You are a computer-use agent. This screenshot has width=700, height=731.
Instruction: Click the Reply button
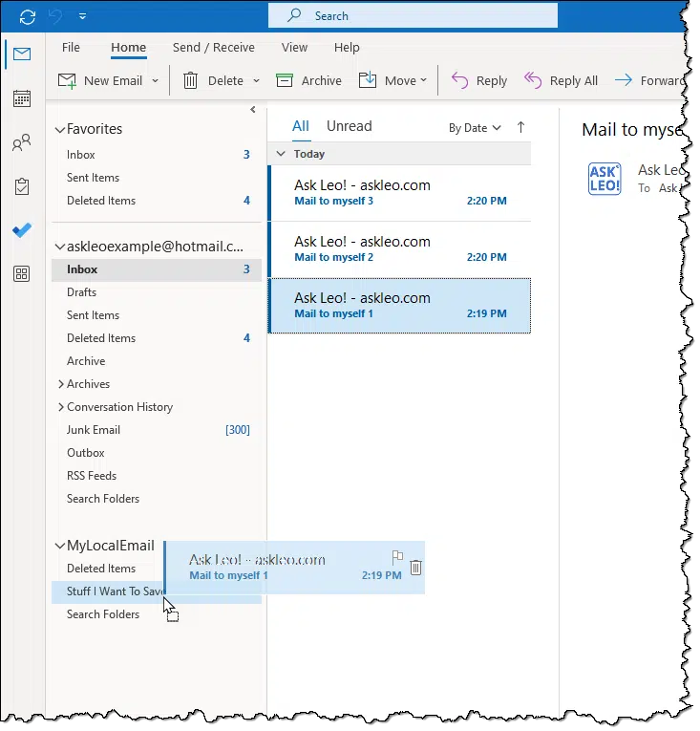pos(478,80)
